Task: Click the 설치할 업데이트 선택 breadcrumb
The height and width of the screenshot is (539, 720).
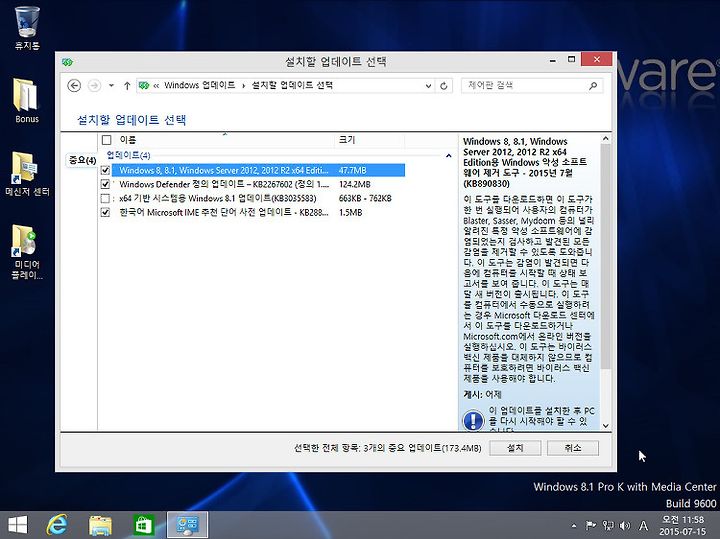Action: [292, 85]
